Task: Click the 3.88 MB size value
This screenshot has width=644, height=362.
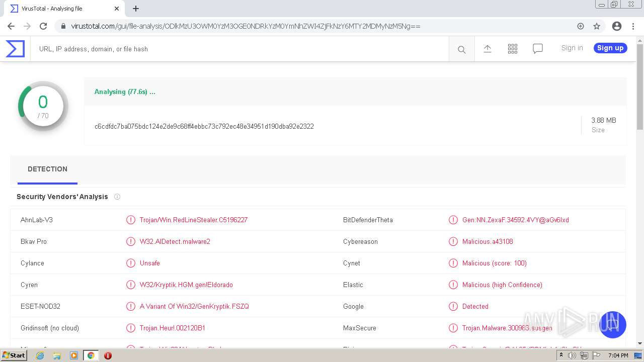Action: pos(604,120)
